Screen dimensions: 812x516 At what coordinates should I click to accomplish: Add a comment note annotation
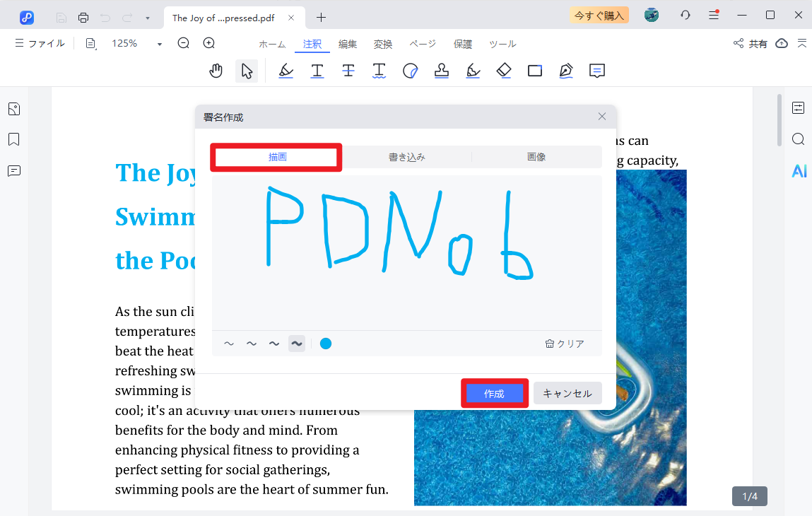[x=597, y=71]
